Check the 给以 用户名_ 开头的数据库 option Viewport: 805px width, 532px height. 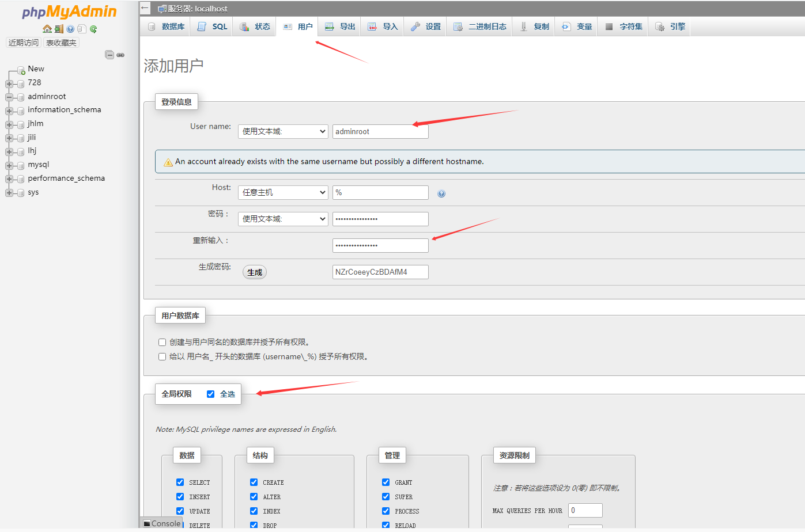pyautogui.click(x=162, y=356)
